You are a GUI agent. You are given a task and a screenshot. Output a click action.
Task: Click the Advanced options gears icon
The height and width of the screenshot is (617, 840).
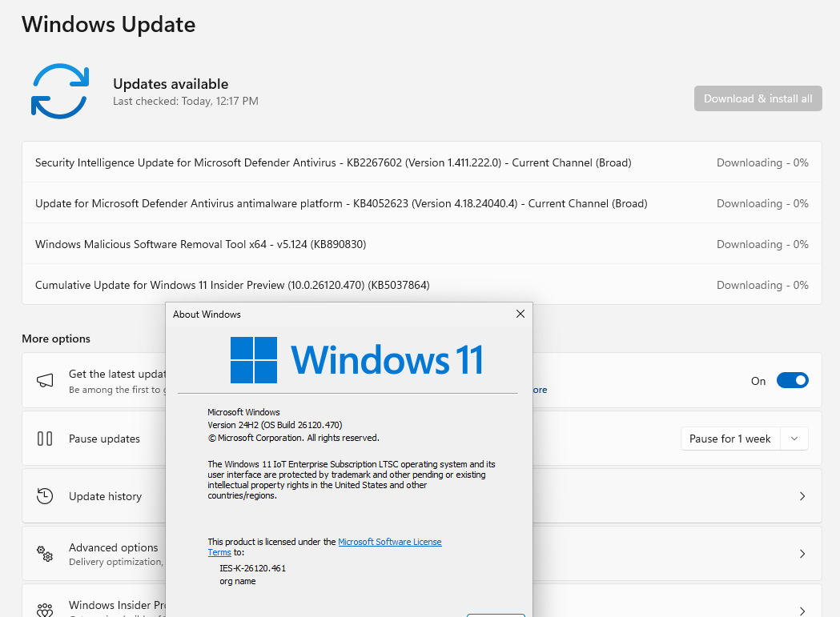[x=45, y=553]
